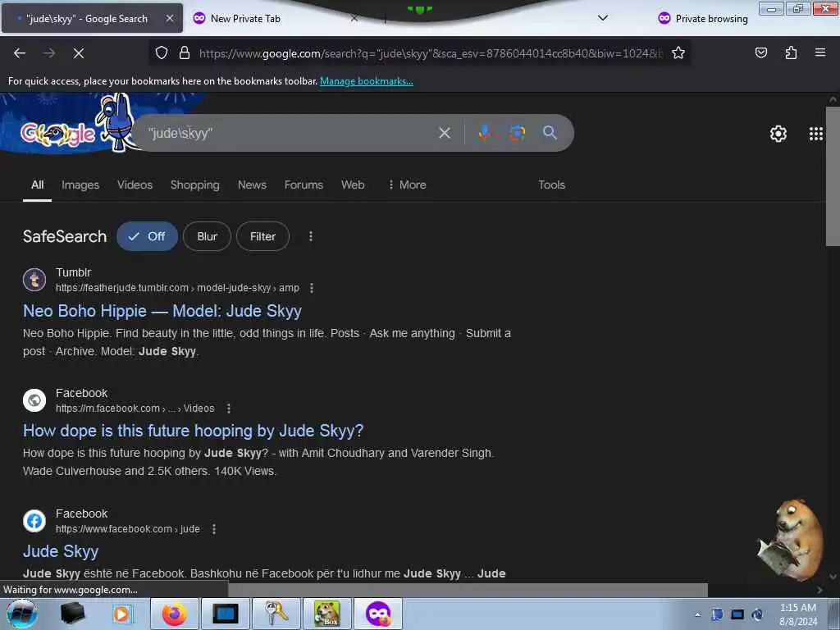This screenshot has width=840, height=630.
Task: Select the All results tab
Action: pyautogui.click(x=37, y=185)
